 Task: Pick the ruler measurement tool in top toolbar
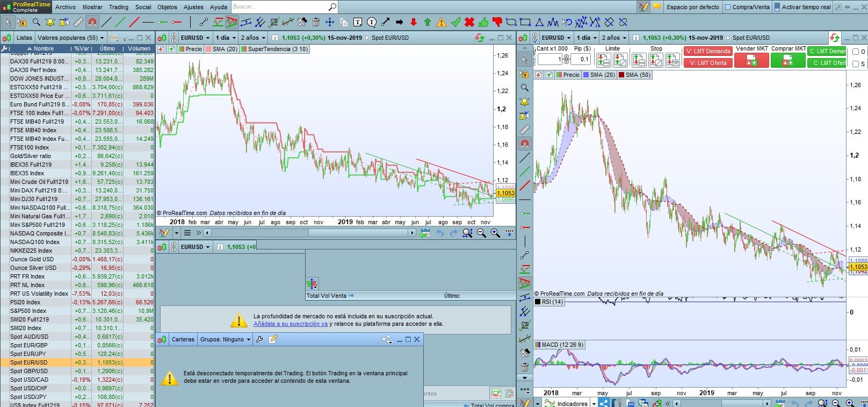(x=78, y=22)
